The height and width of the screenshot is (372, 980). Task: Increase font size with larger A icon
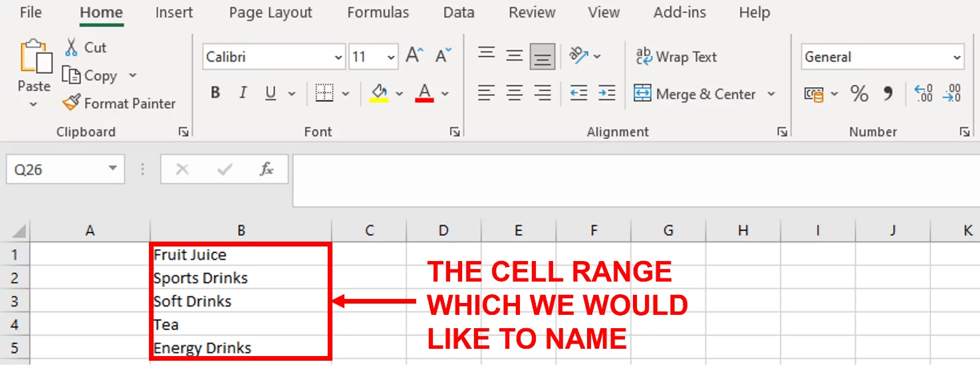(x=415, y=56)
